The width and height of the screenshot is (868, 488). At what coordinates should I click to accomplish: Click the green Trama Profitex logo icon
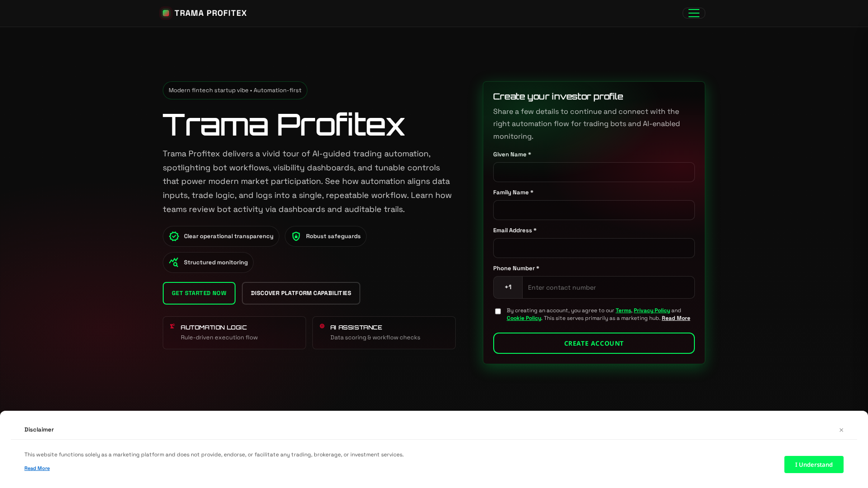pyautogui.click(x=166, y=13)
